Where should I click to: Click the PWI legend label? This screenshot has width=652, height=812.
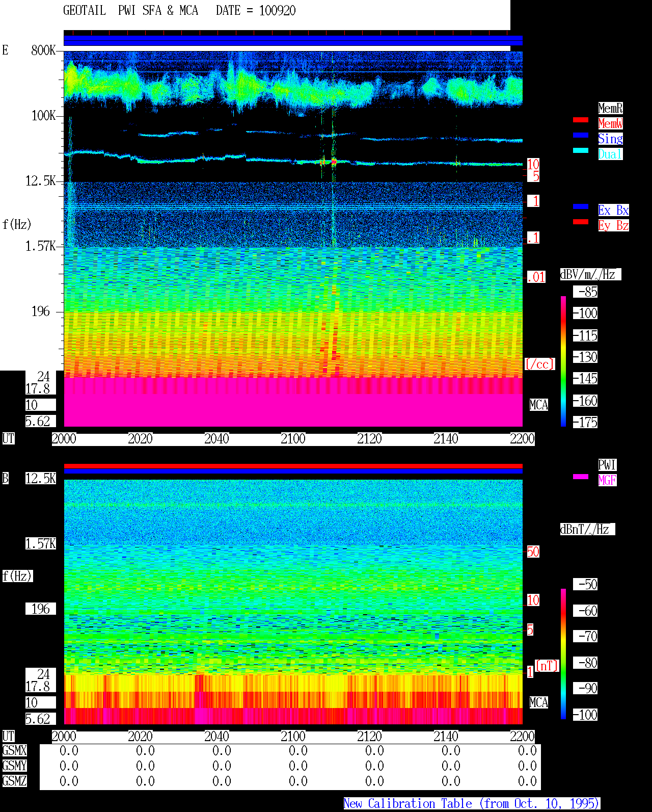[x=607, y=465]
